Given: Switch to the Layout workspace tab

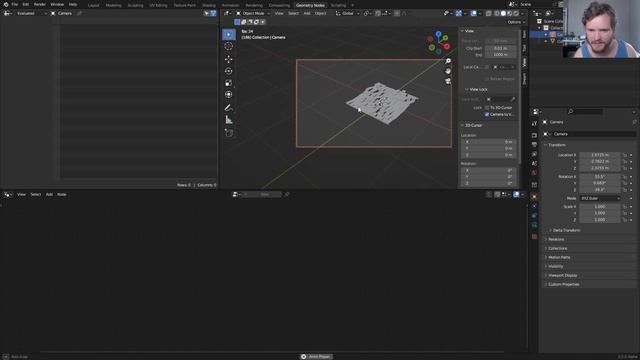Looking at the screenshot, I should click(x=93, y=5).
